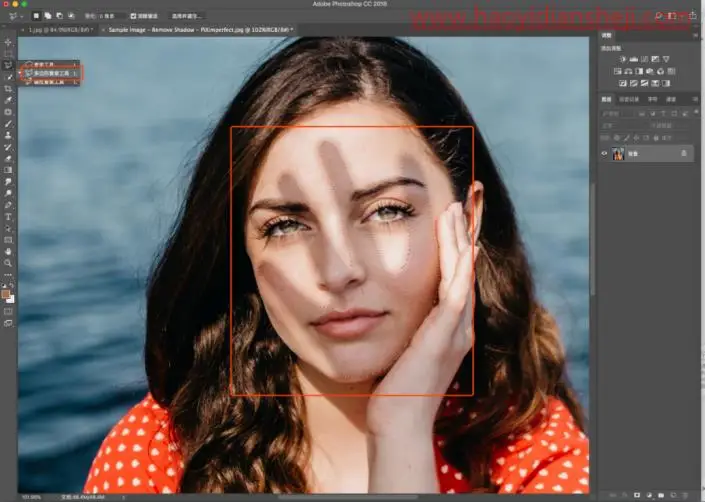Select the Brush tool
The height and width of the screenshot is (502, 705).
pos(8,124)
